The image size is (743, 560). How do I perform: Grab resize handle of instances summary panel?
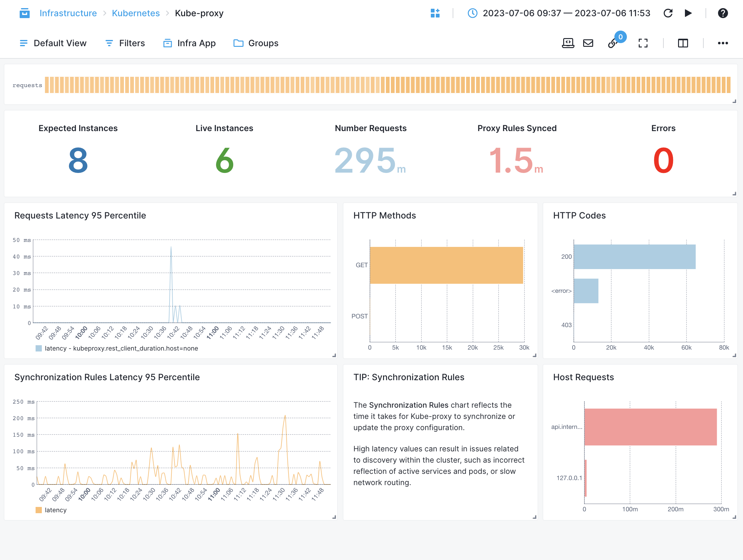(734, 194)
